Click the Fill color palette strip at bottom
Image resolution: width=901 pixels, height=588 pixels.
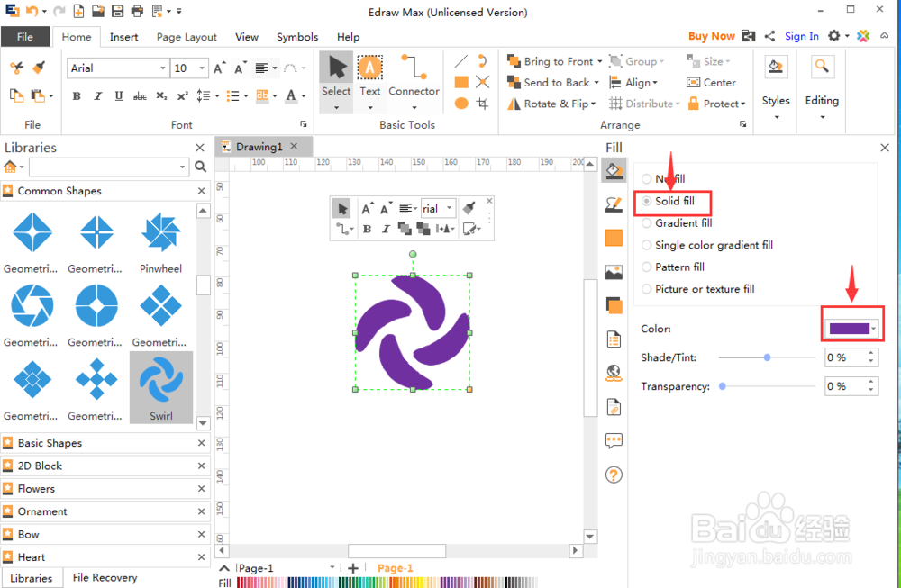[387, 583]
